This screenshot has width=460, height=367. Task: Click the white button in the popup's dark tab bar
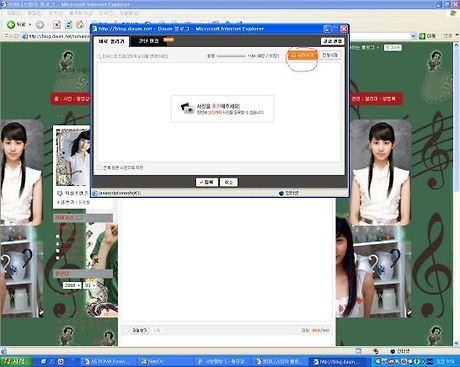332,41
